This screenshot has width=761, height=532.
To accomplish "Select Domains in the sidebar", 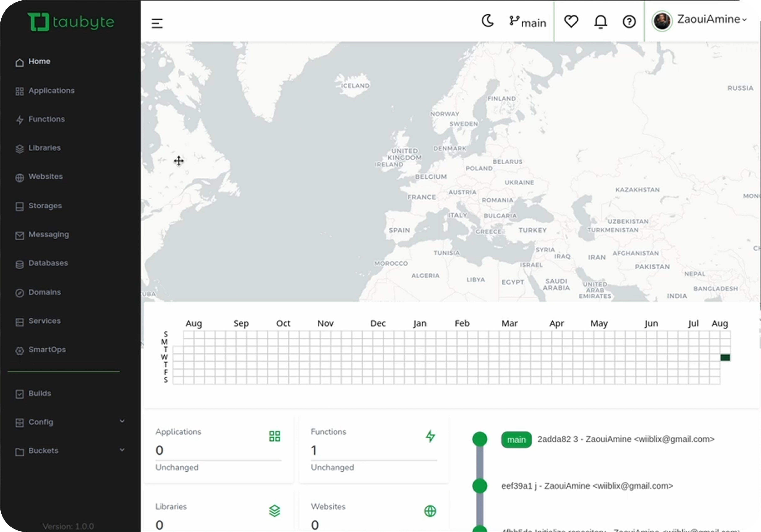I will tap(44, 292).
